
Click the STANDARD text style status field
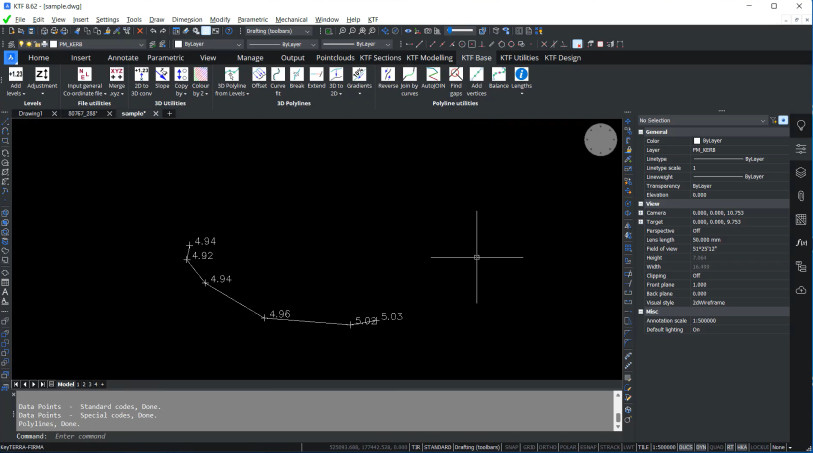coord(438,447)
